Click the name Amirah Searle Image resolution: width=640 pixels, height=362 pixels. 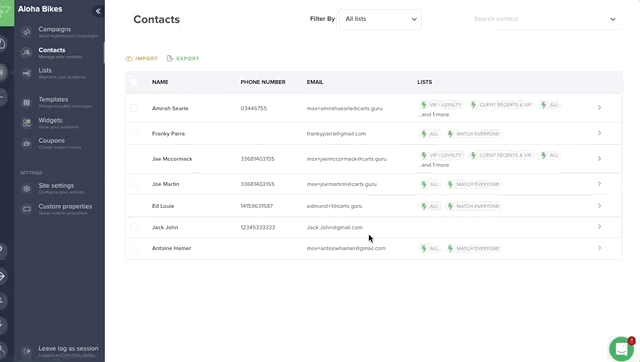pyautogui.click(x=170, y=109)
